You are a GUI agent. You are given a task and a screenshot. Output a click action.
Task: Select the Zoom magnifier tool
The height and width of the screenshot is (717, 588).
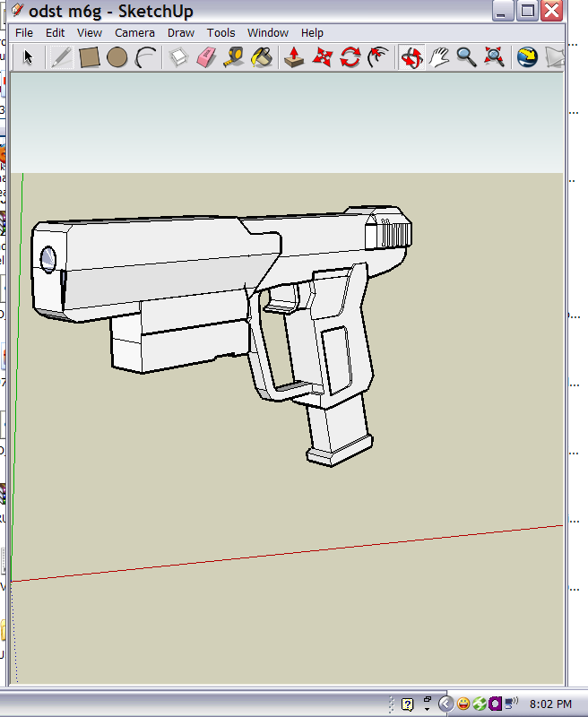467,57
